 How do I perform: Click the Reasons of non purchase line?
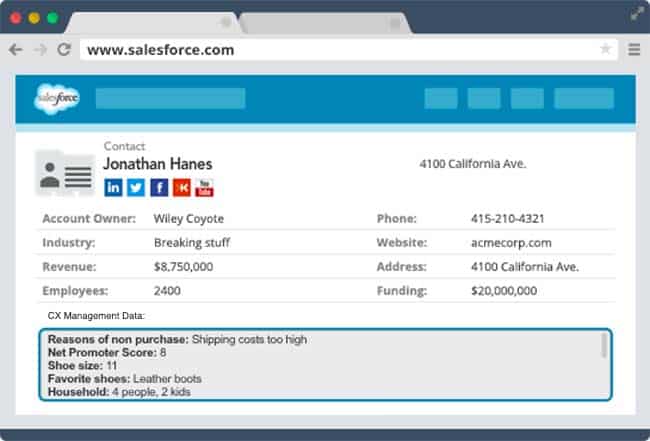pyautogui.click(x=177, y=339)
